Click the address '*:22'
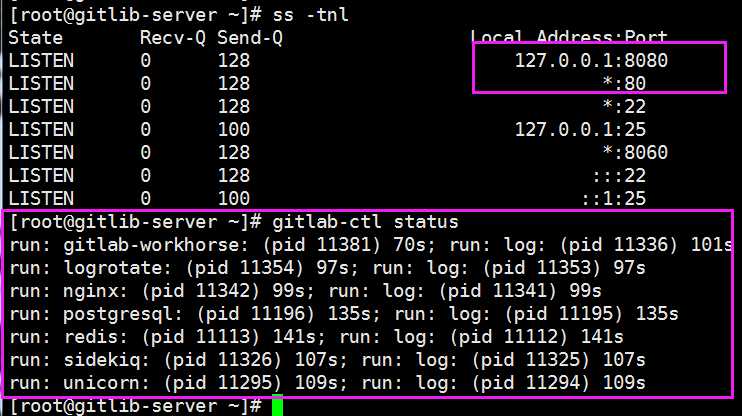Image resolution: width=742 pixels, height=416 pixels. click(624, 106)
